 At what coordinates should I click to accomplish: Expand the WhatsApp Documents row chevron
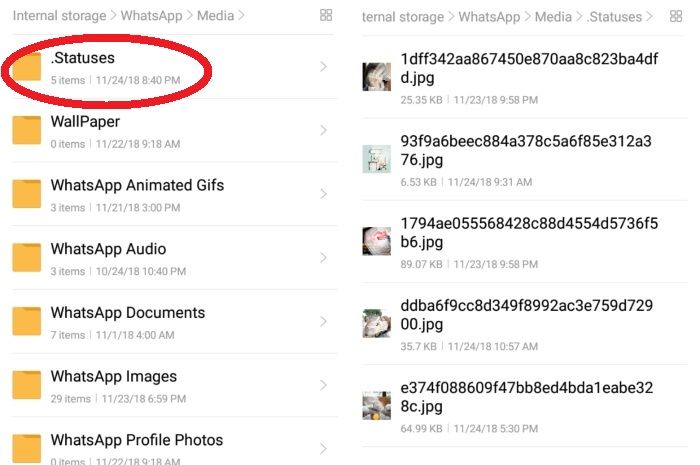pos(324,321)
